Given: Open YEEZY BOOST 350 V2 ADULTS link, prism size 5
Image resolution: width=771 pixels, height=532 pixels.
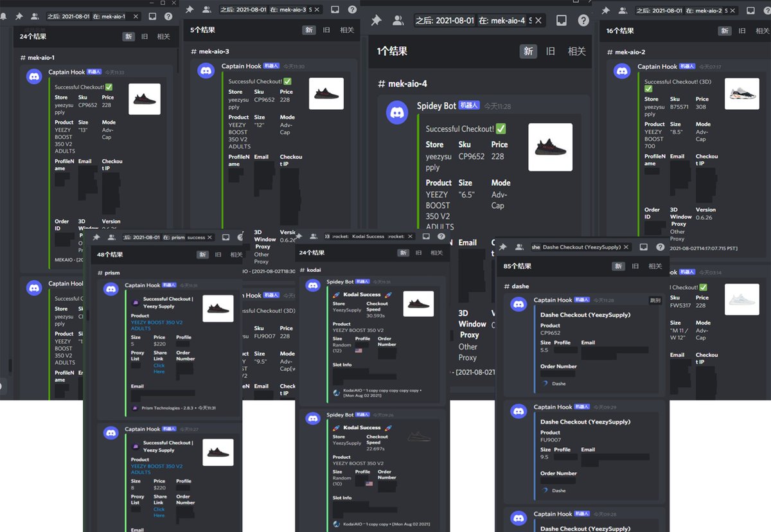Looking at the screenshot, I should pos(157,325).
